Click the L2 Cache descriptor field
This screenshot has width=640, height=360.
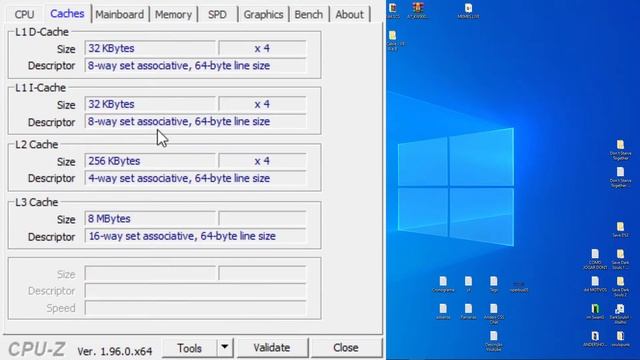[x=195, y=178]
